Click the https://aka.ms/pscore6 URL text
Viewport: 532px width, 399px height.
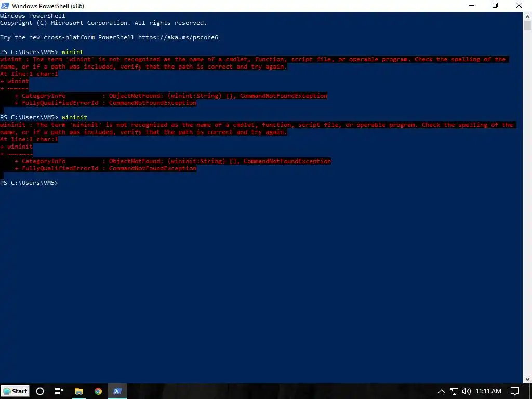pos(178,37)
